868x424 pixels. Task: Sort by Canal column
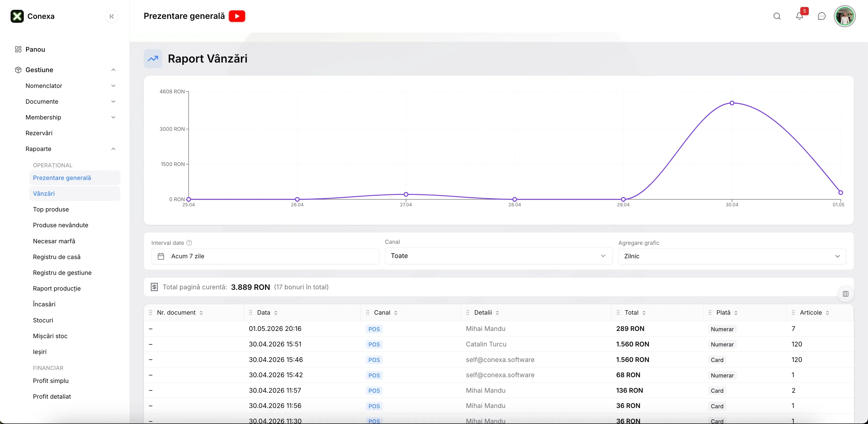click(396, 313)
